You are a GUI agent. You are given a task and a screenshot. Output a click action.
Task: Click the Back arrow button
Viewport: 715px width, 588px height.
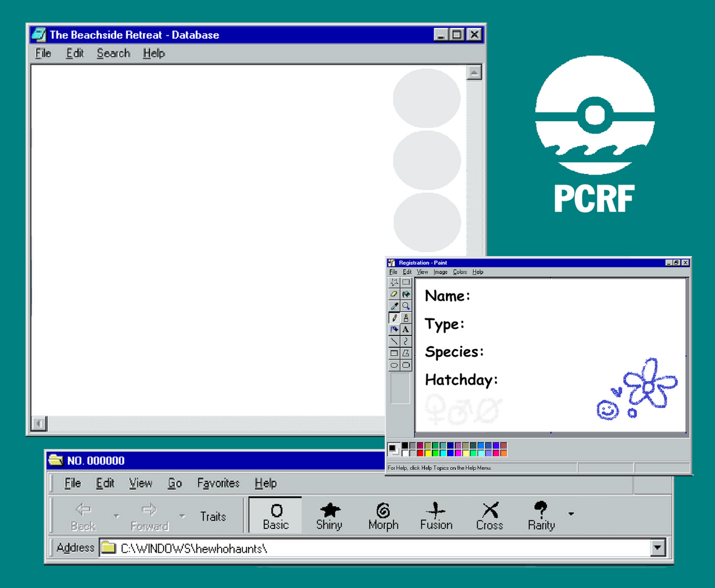83,516
